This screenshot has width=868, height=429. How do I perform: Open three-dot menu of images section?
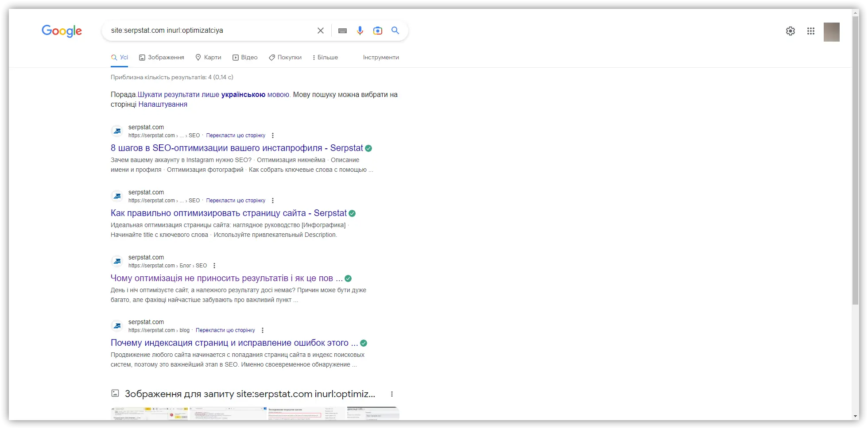[x=392, y=394]
